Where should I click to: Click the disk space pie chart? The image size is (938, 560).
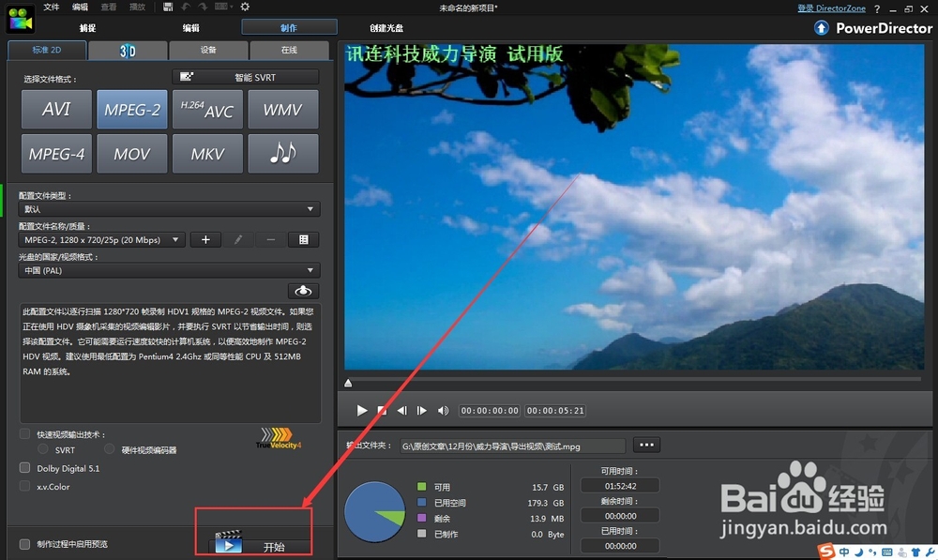[374, 512]
